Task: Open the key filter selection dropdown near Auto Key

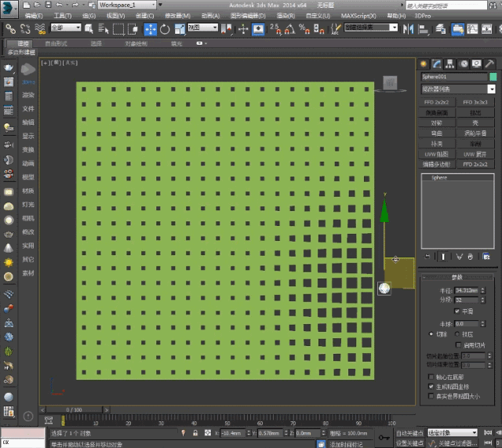Action: [x=453, y=432]
